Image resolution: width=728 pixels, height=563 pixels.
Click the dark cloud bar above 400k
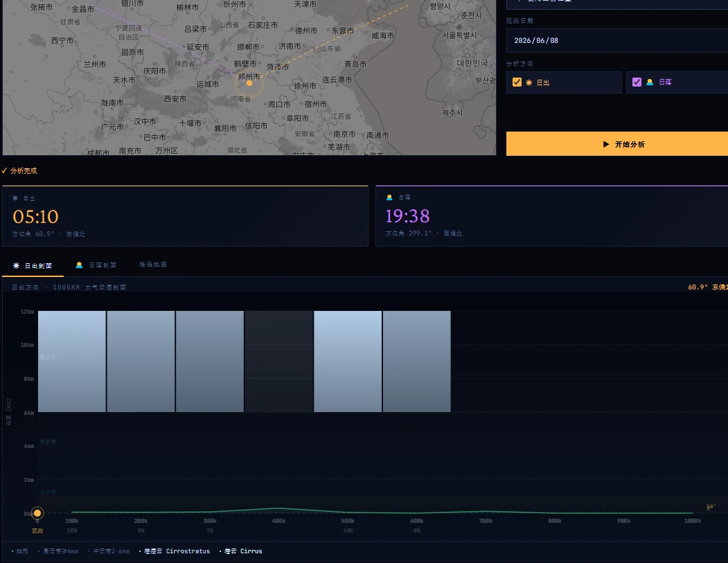click(x=278, y=361)
